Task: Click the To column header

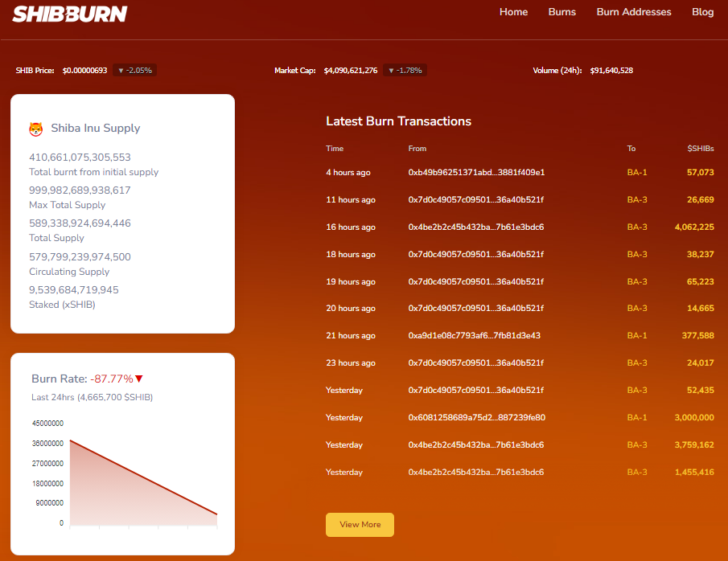Action: point(631,149)
